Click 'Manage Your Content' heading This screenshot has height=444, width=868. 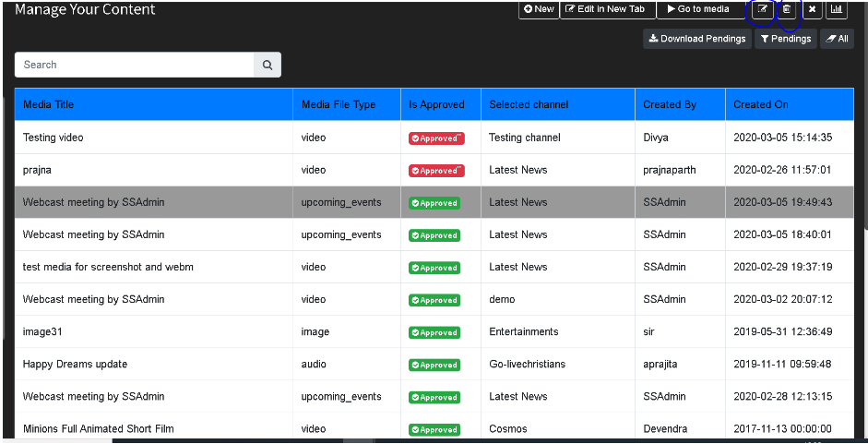coord(85,9)
